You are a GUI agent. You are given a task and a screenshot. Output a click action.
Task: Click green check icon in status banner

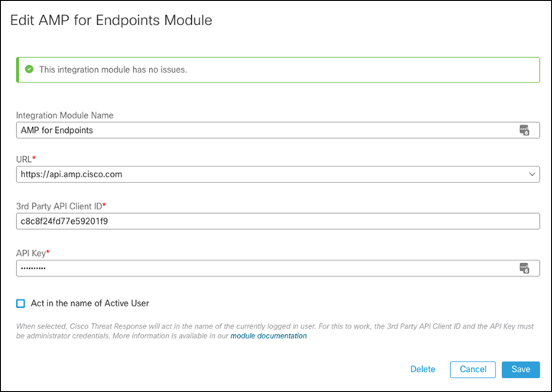[29, 70]
